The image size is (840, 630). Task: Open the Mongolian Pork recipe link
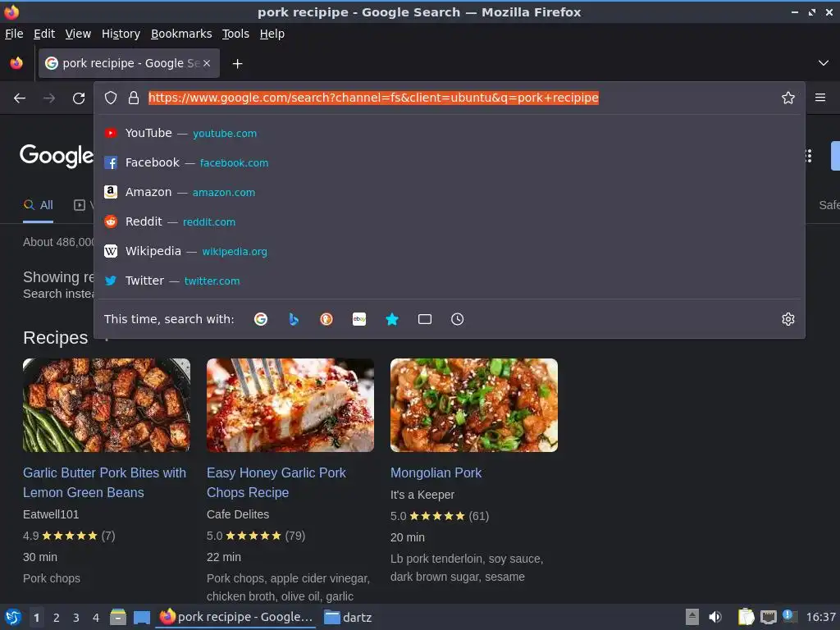pyautogui.click(x=436, y=473)
